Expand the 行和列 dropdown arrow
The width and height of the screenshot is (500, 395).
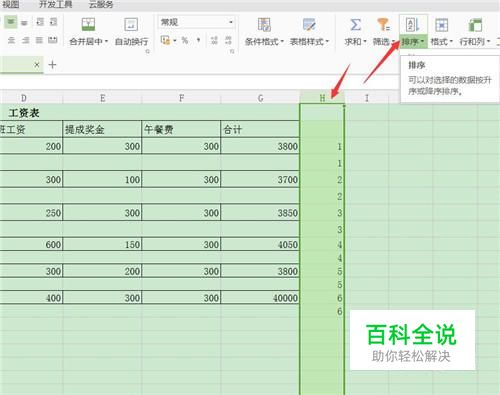(488, 41)
